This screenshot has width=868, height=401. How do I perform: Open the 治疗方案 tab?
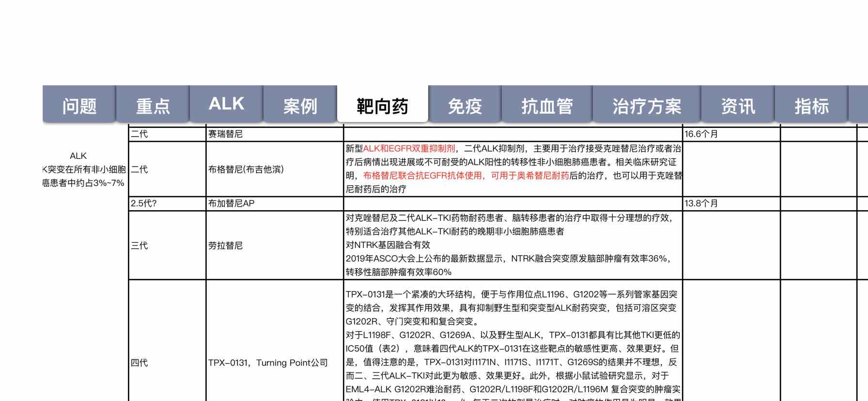click(647, 106)
